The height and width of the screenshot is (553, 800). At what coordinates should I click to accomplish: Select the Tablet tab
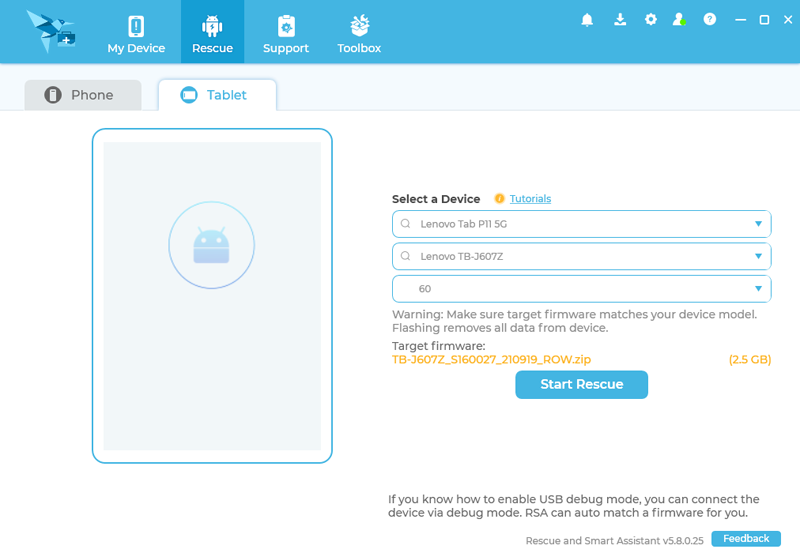[x=217, y=95]
